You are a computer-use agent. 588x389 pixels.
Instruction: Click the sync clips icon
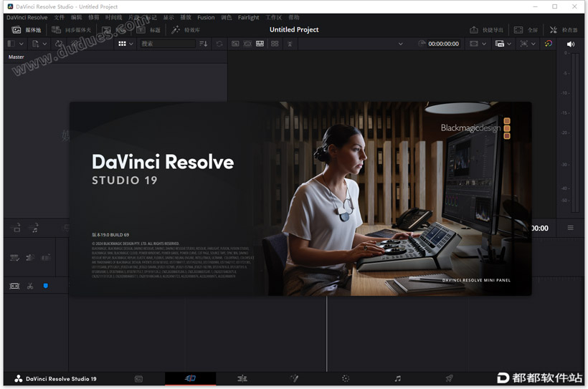[x=59, y=44]
